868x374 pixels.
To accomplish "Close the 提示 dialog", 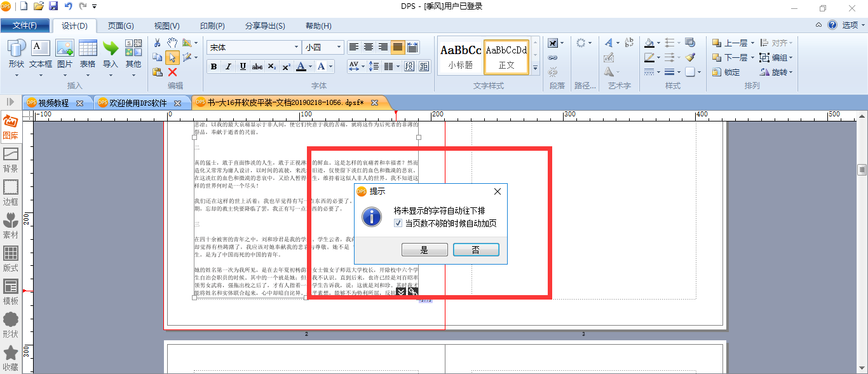I will tap(498, 191).
